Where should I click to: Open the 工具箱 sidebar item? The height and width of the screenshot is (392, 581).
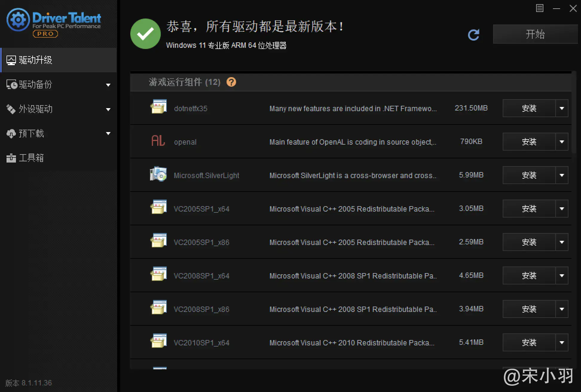[31, 158]
